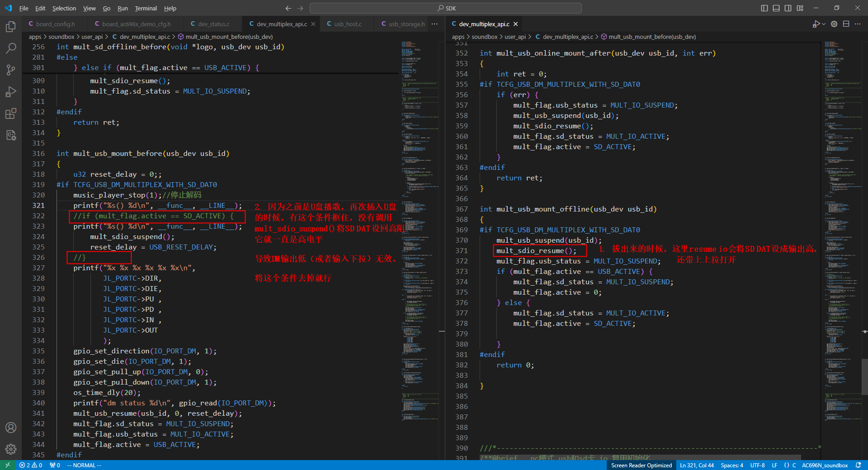Open the Manage gear in activity bar
Viewport: 868px width, 470px height.
(11, 449)
